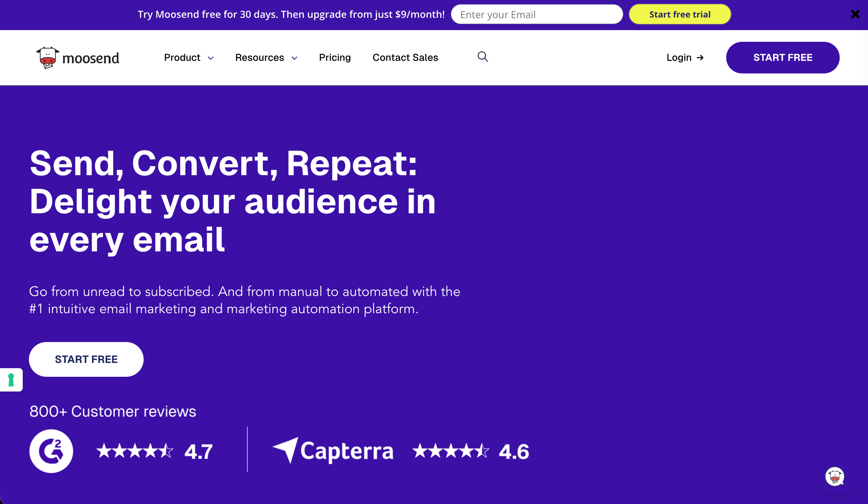Click the header START FREE button

[782, 57]
